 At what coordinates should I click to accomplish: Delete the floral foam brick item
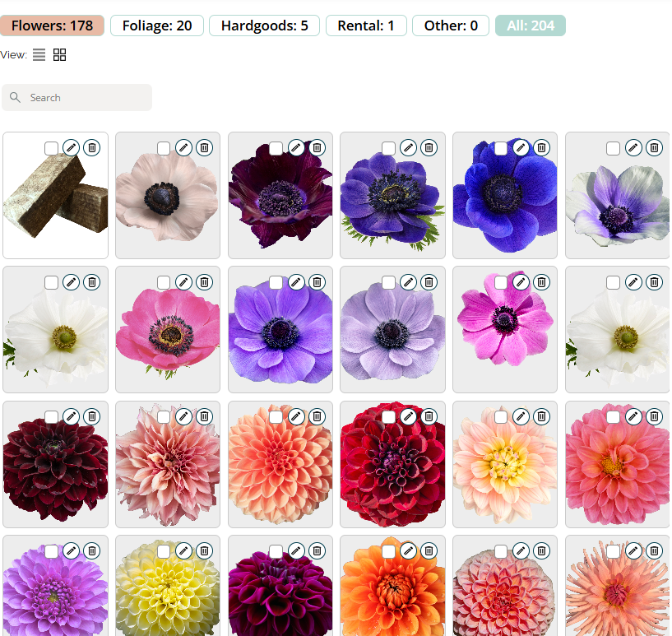point(92,147)
